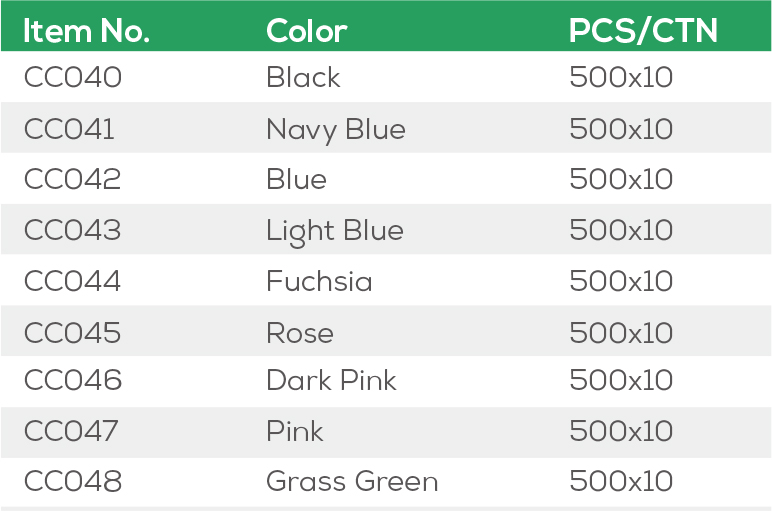Click the CC046 item cell
Viewport: 772px width, 511px height.
(73, 381)
